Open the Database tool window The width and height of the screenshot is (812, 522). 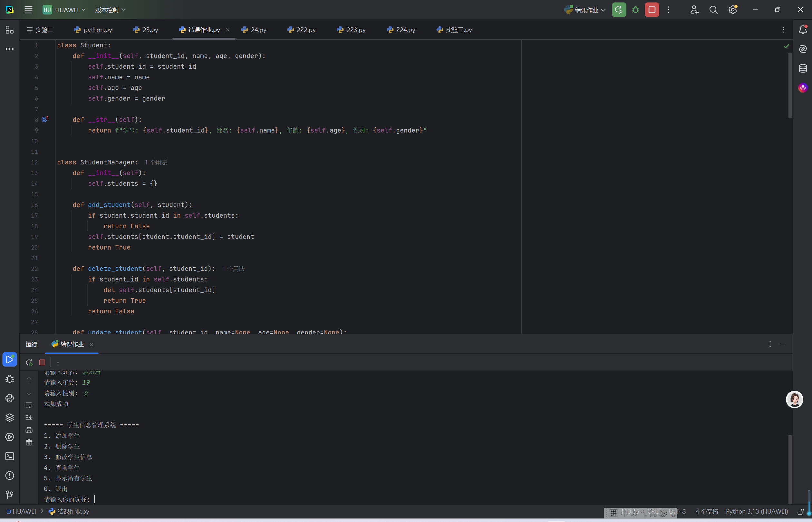coord(803,68)
